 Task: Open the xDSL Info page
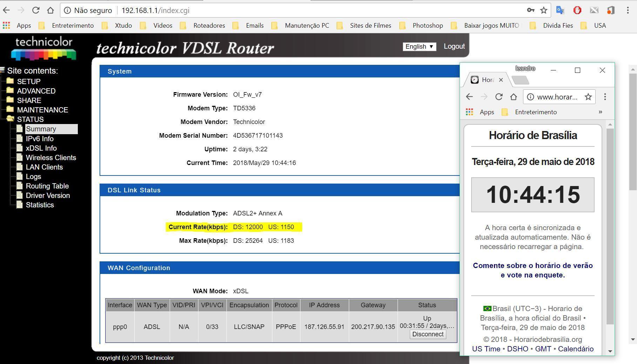pyautogui.click(x=41, y=148)
